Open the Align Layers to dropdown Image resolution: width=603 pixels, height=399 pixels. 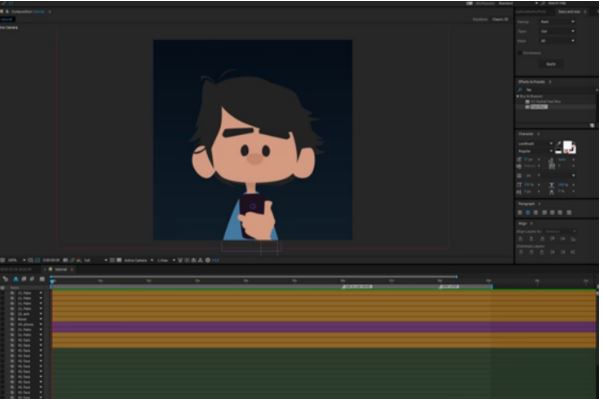pos(560,231)
